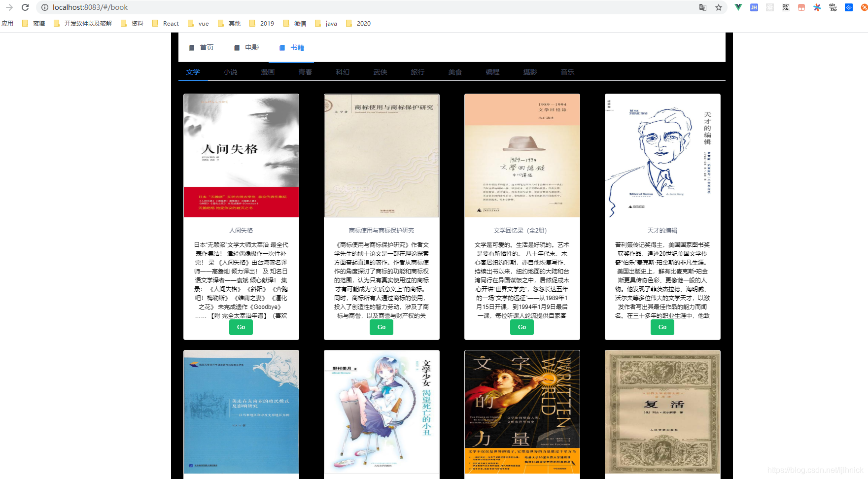Switch to the 摄影 tab
The image size is (868, 479).
click(x=530, y=72)
